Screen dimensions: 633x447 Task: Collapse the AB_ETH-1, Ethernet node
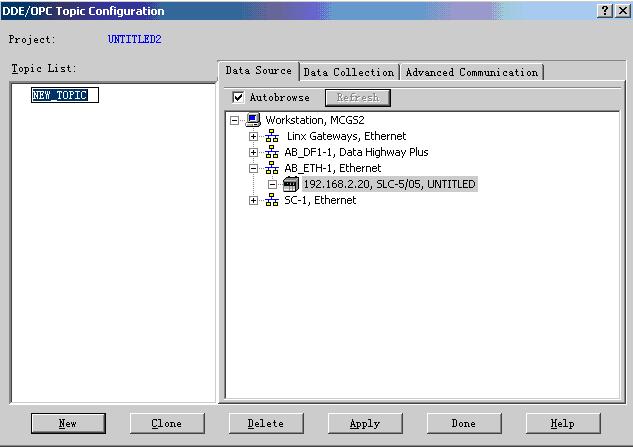pyautogui.click(x=254, y=168)
